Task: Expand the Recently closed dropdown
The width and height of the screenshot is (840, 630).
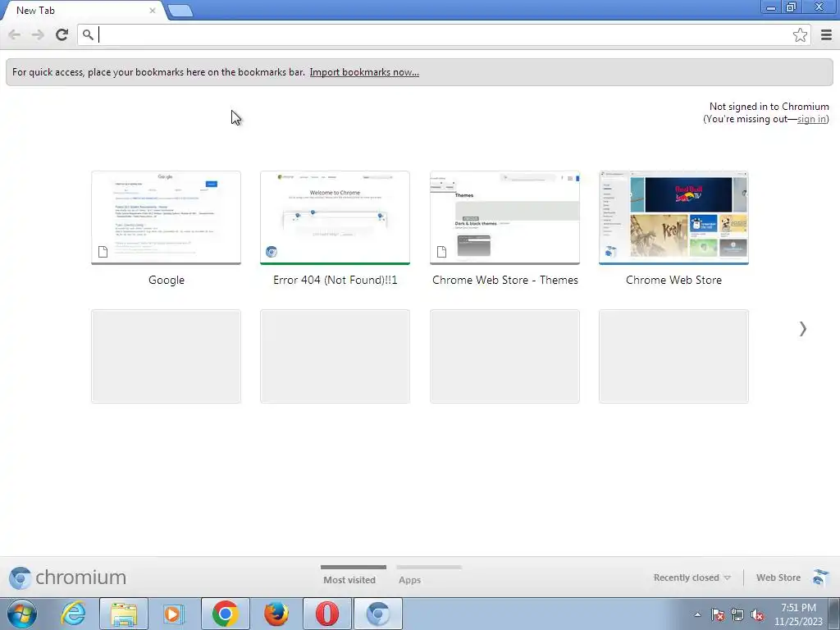Action: [x=692, y=577]
